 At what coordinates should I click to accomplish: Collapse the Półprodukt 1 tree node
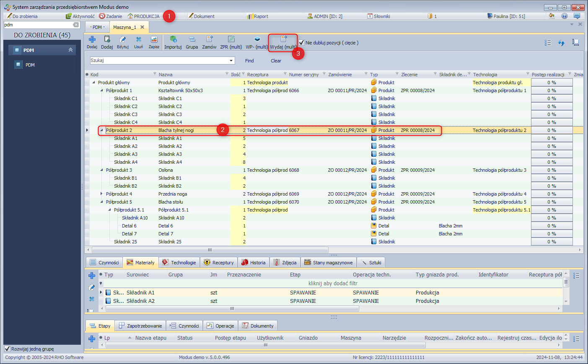tap(101, 90)
